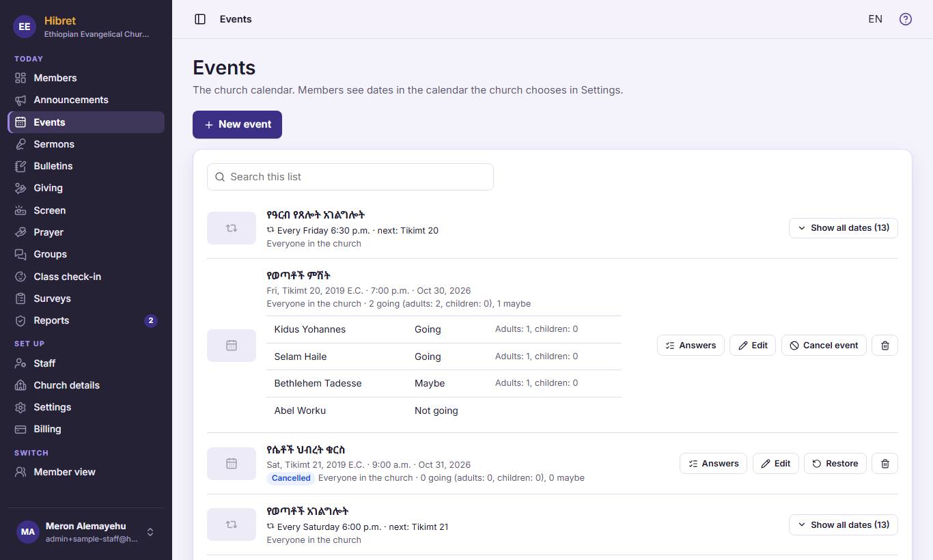Edit the የሴቶች ህብረት ቁርስ event

(775, 464)
